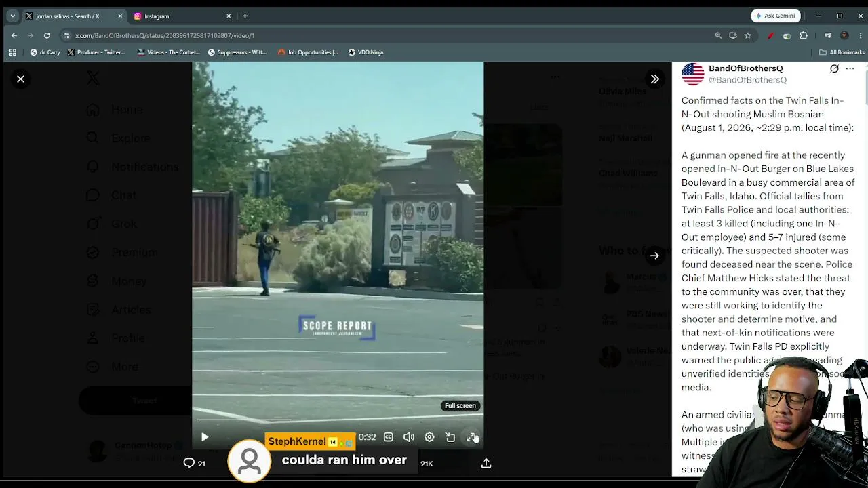Switch to the Instagram tab
The width and height of the screenshot is (868, 488).
[157, 16]
